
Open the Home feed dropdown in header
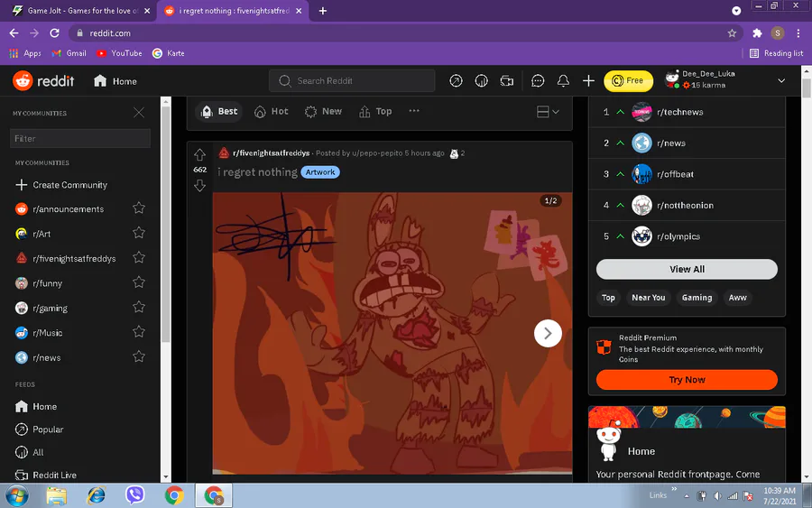(115, 81)
